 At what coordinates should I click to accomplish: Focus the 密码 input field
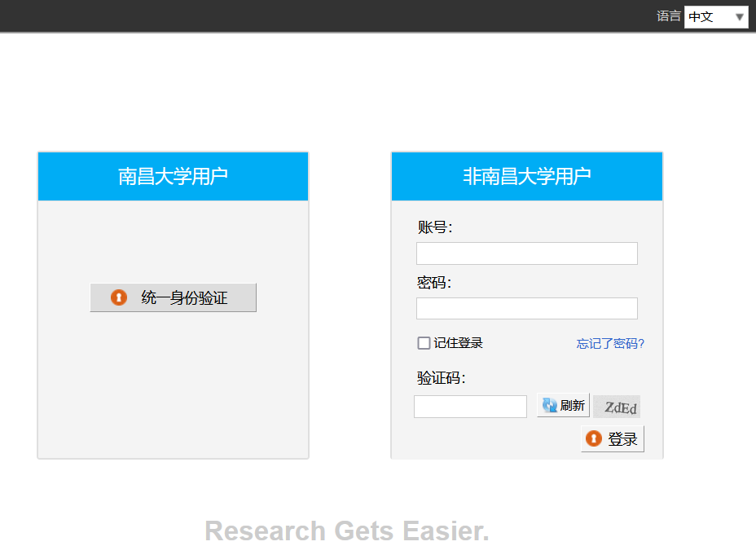[527, 308]
